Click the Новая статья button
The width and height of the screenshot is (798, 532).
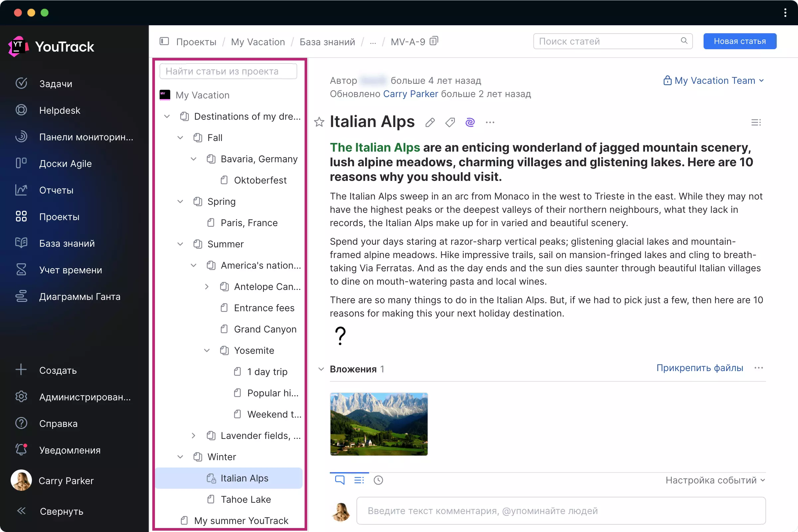point(739,41)
